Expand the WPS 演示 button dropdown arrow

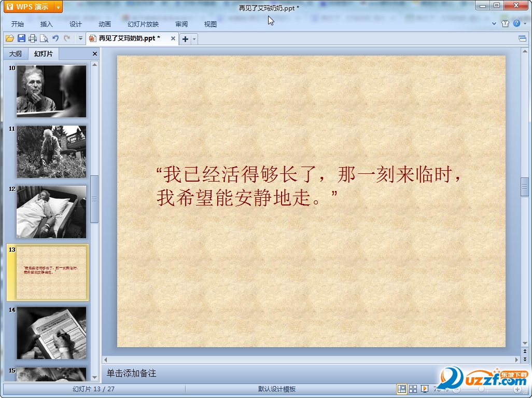(x=59, y=7)
